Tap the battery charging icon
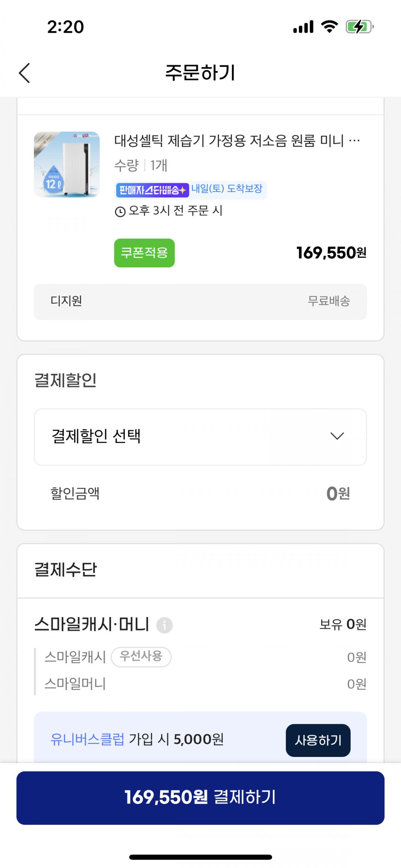401x868 pixels. [359, 27]
